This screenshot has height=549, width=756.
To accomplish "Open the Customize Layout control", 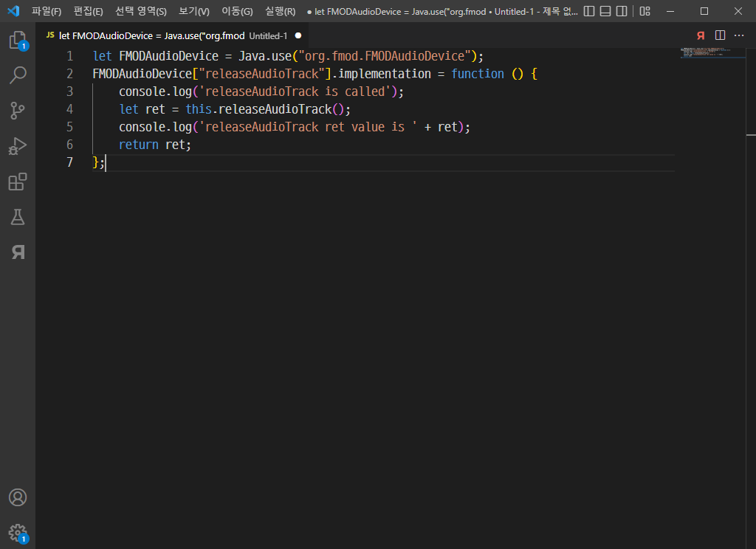I will [645, 11].
